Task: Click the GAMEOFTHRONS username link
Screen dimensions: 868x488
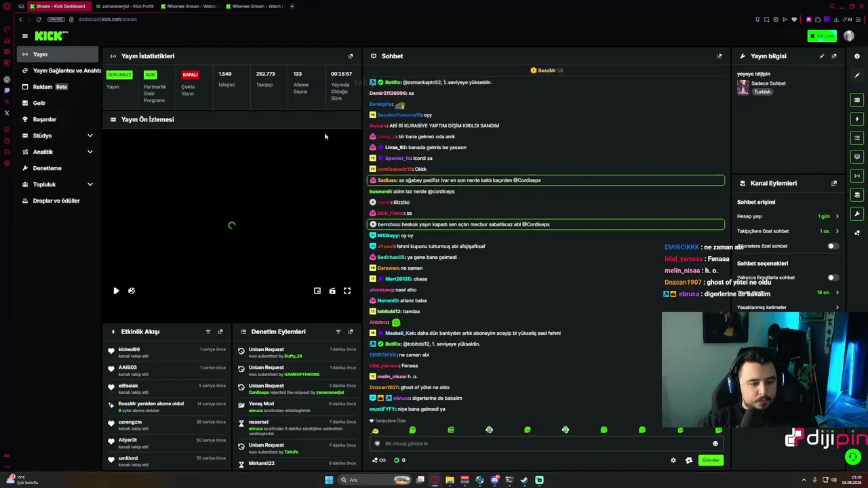Action: (302, 374)
